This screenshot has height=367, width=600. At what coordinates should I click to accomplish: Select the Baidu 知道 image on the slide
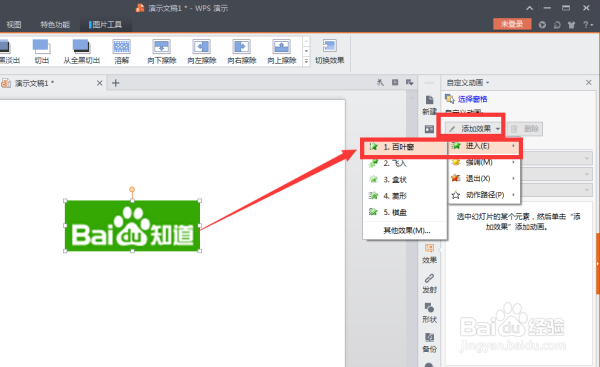point(132,226)
